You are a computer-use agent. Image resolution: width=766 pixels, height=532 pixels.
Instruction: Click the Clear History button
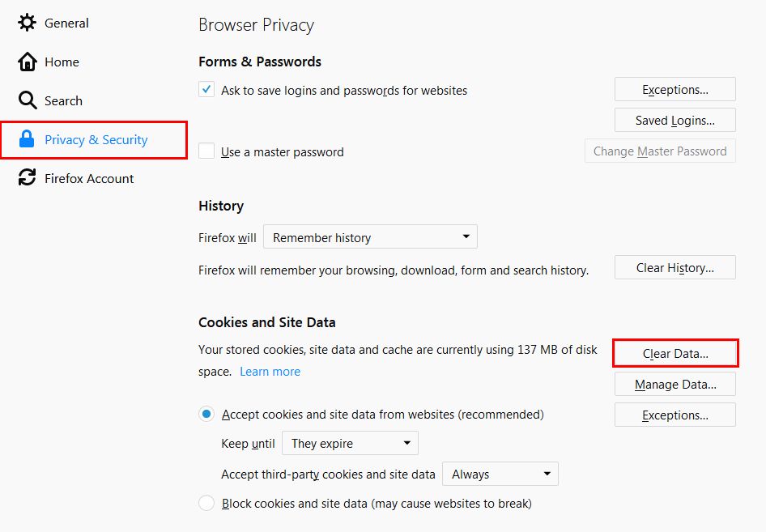click(675, 267)
